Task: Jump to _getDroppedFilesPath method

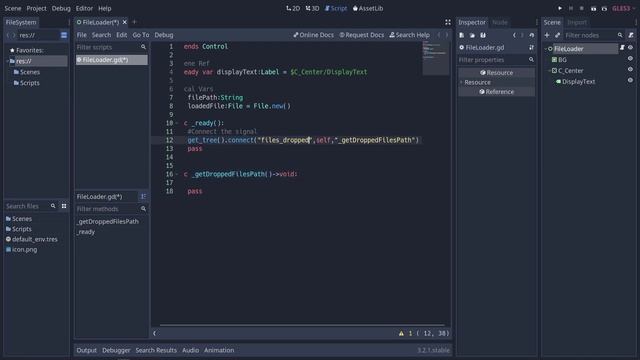Action: tap(108, 222)
